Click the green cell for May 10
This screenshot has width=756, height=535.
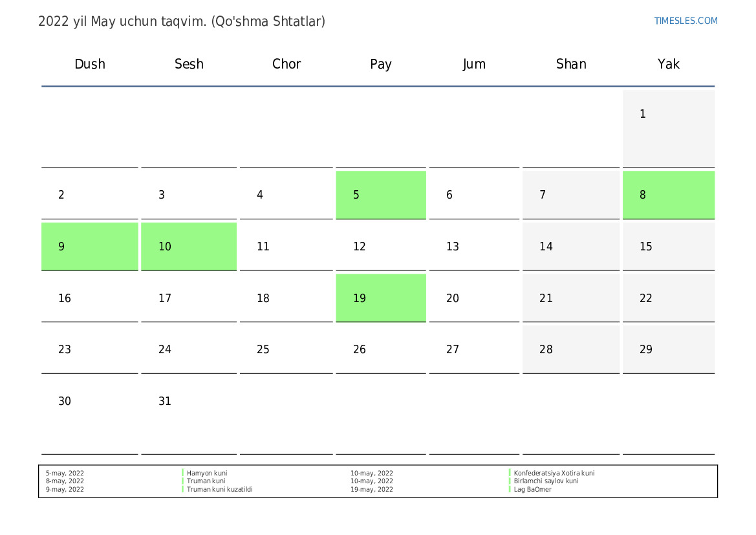[x=189, y=246]
